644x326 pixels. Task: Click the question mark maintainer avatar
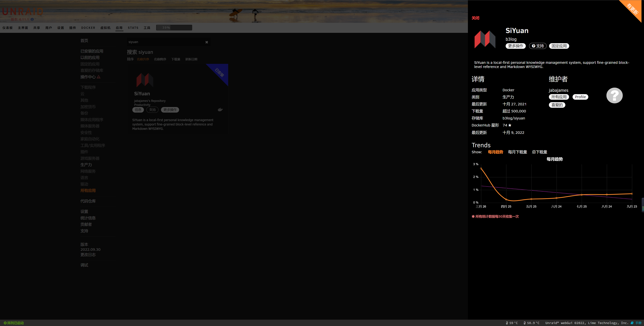(x=614, y=95)
